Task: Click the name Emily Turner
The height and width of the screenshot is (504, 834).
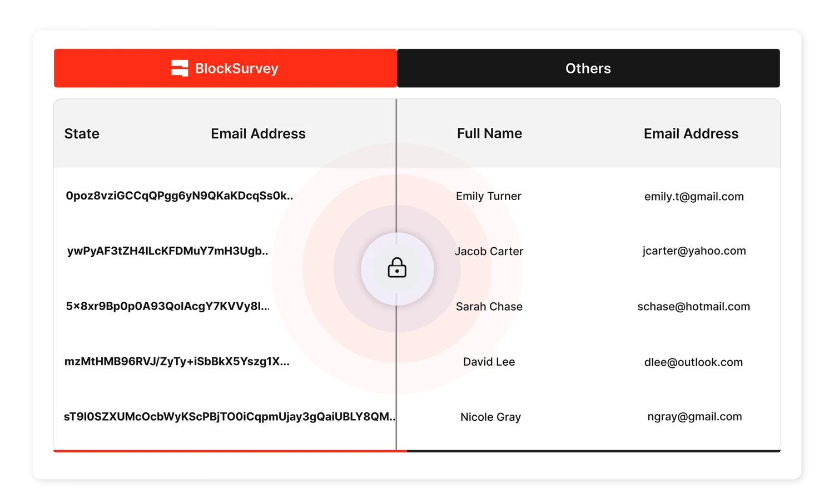Action: tap(489, 196)
